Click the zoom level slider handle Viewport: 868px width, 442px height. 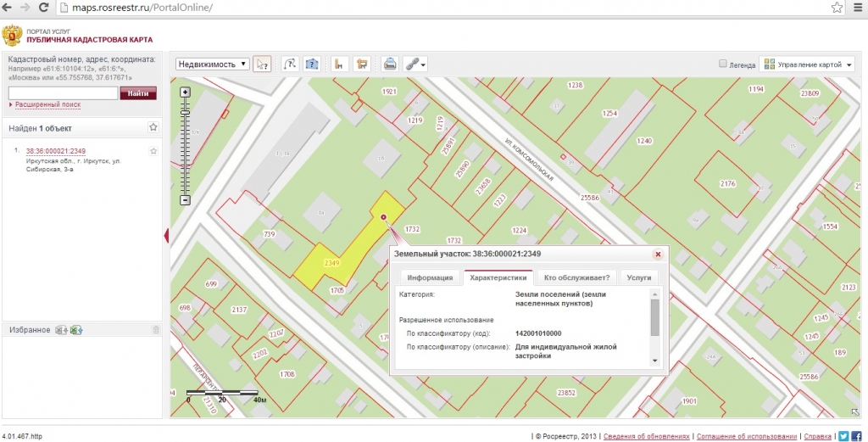point(186,112)
